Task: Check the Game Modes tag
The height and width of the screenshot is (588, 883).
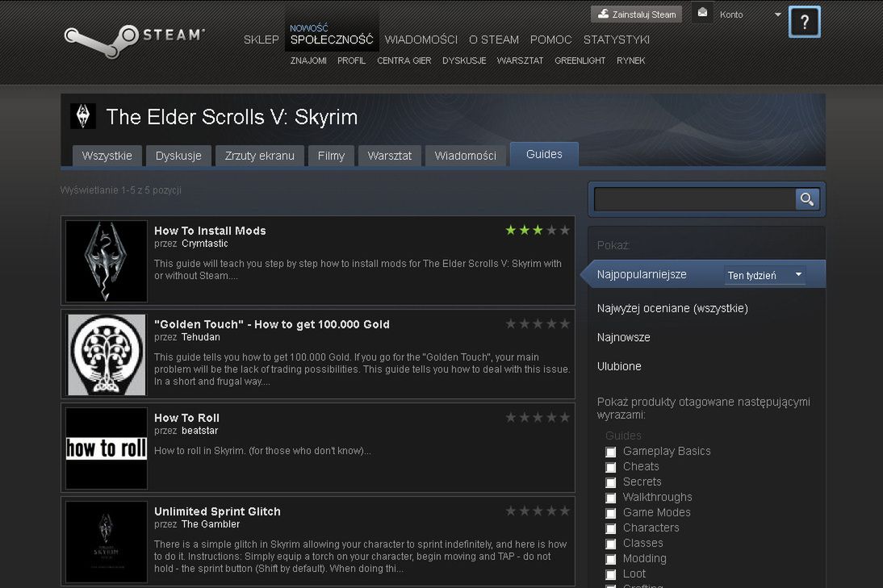Action: (x=610, y=513)
